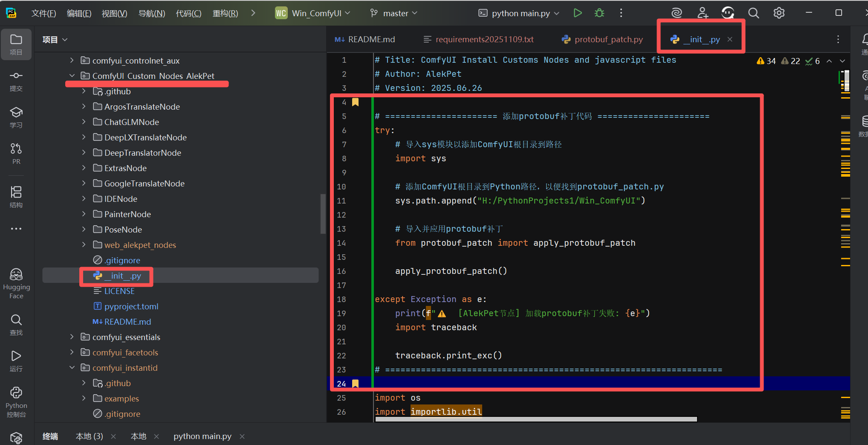Screen dimensions: 868x445
Task: Click line number 11 in the gutter
Action: pos(341,201)
